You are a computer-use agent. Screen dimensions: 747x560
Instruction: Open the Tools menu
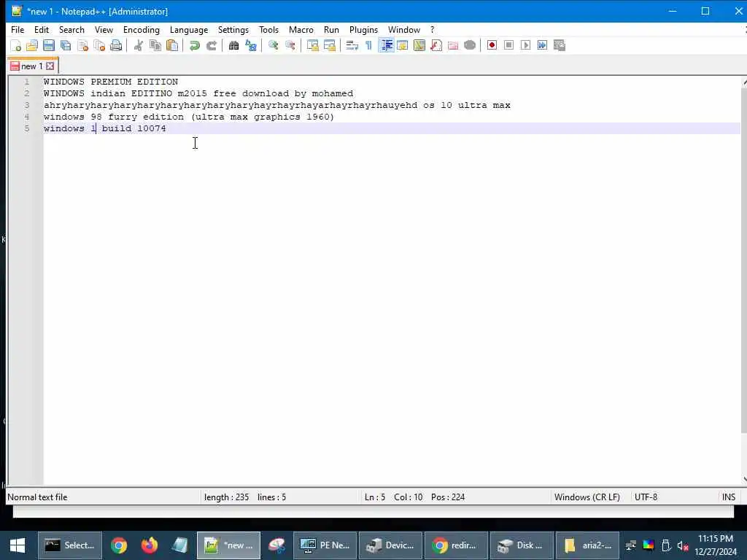268,29
